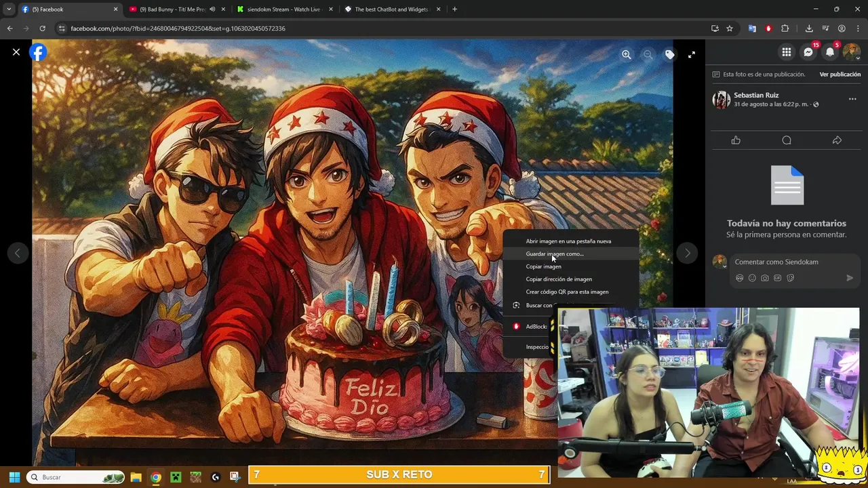The image size is (868, 488).
Task: Close the photo viewer with the X
Action: [16, 52]
